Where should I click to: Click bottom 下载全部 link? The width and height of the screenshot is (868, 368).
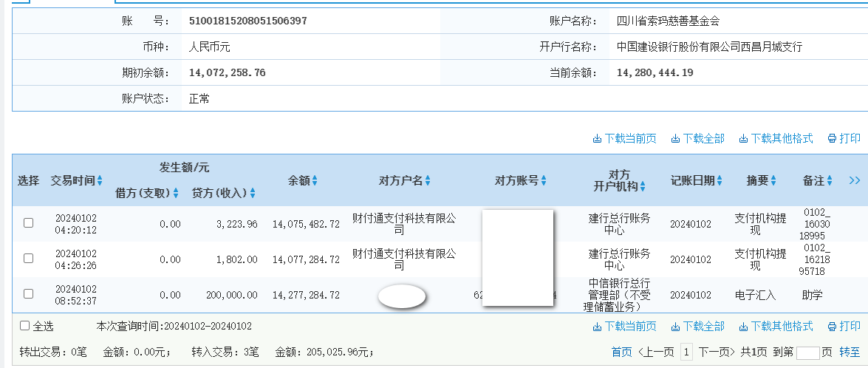703,327
